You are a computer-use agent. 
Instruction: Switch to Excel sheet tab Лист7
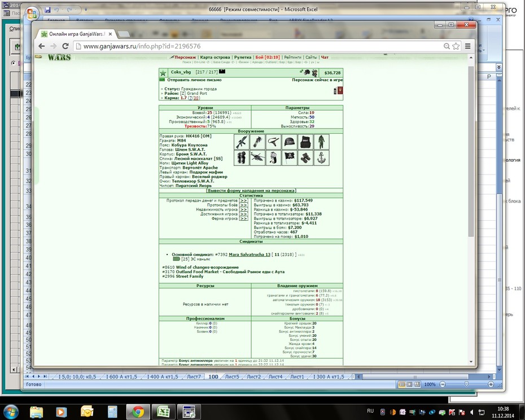(194, 377)
